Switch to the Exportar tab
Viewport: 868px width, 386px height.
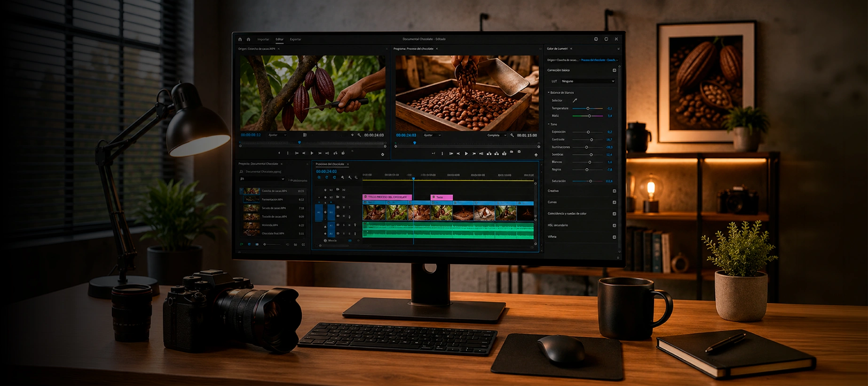pos(295,40)
